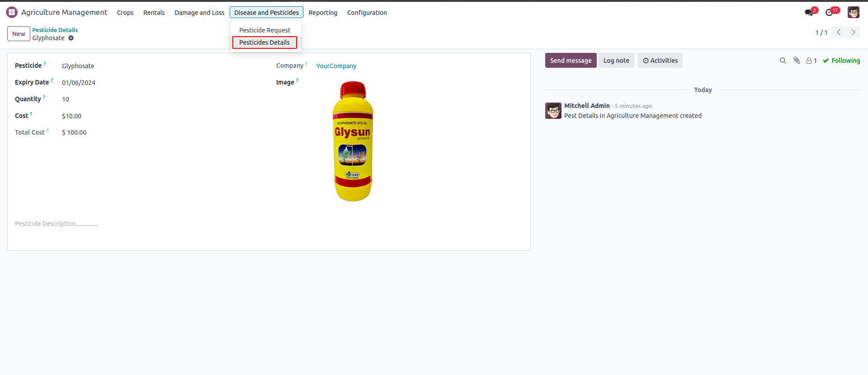The width and height of the screenshot is (868, 375).
Task: Click the Cost help question mark
Action: point(31,114)
